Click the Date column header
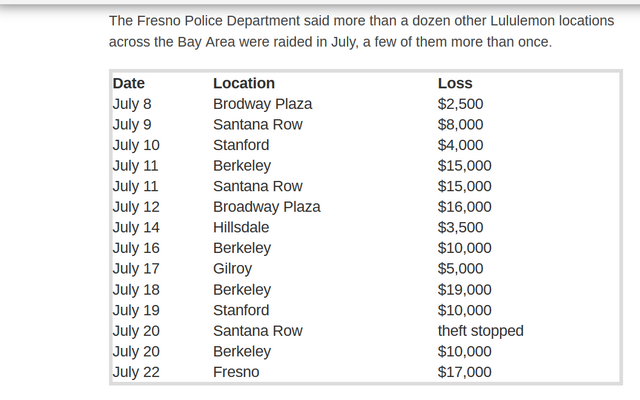 point(129,83)
